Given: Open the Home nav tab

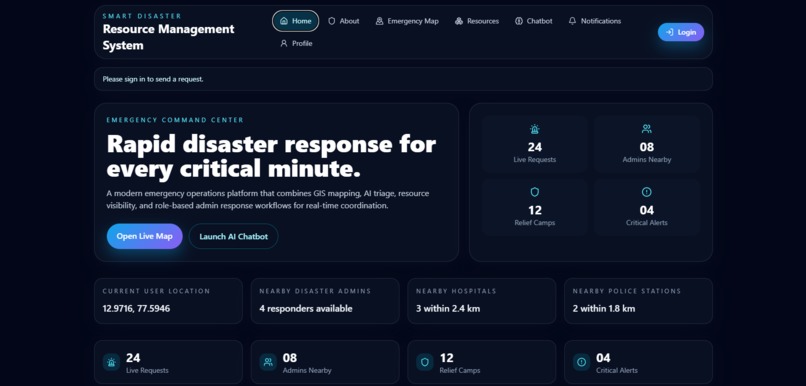Looking at the screenshot, I should (296, 21).
